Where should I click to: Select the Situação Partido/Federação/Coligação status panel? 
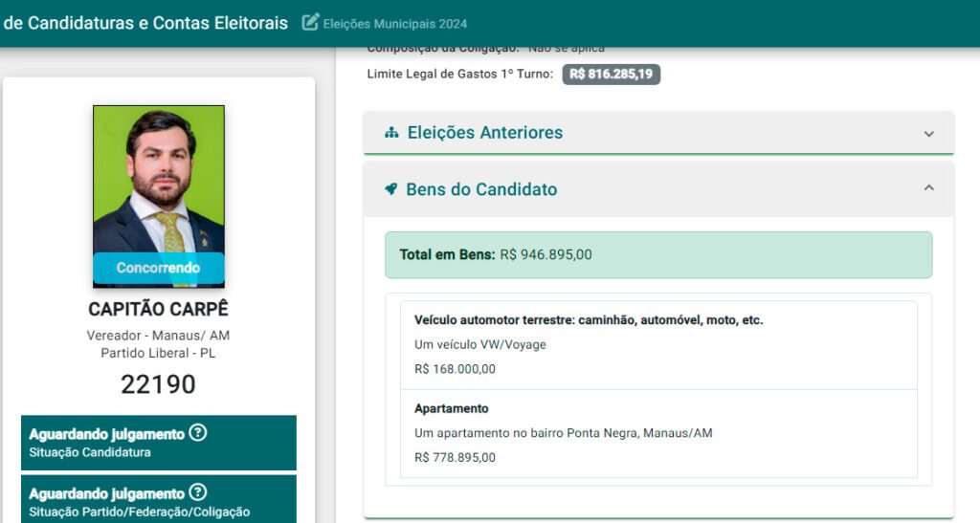[159, 501]
